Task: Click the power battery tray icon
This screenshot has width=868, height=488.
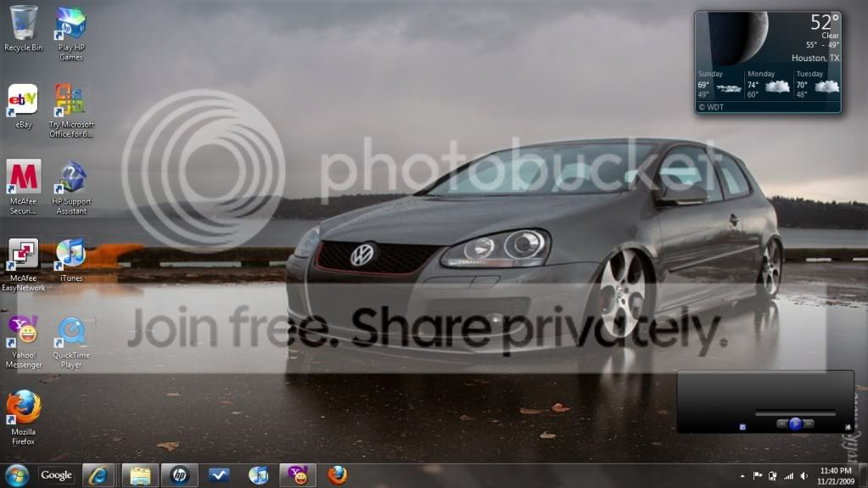Action: click(773, 476)
